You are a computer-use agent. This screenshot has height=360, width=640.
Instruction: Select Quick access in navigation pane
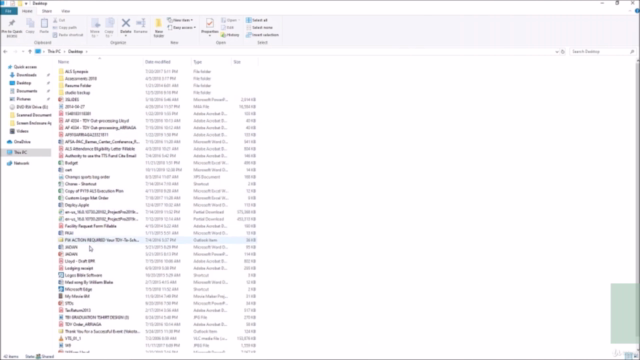pos(25,67)
